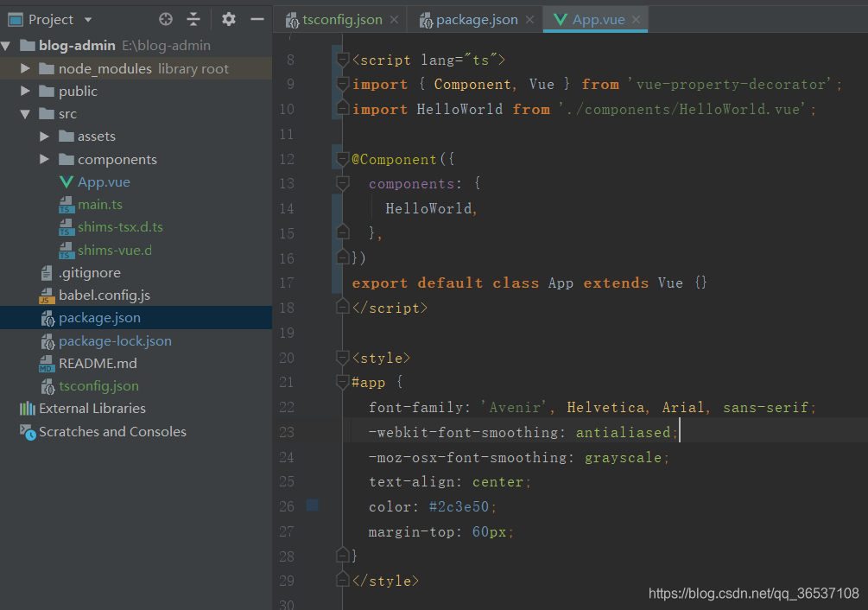Click the External Libraries bars icon
This screenshot has width=868, height=610.
coord(27,409)
